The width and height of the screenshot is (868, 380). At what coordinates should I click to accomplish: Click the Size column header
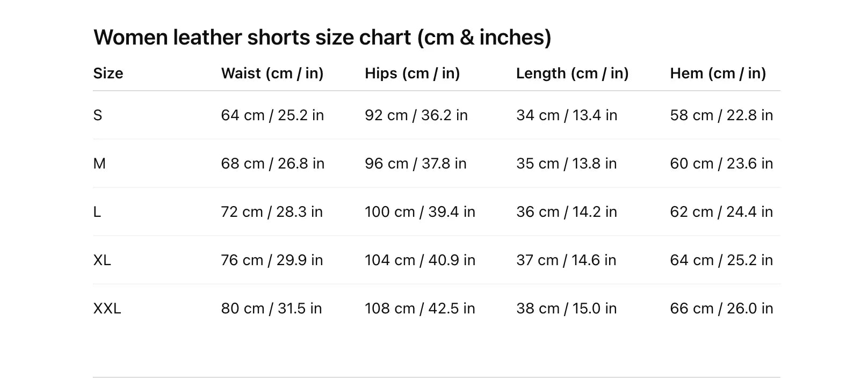point(108,74)
